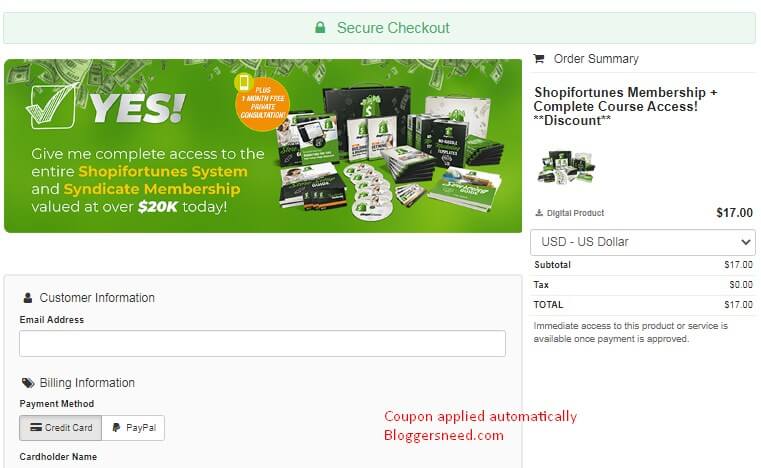Click the tags icon beside Billing Information
The width and height of the screenshot is (761, 468).
[28, 383]
